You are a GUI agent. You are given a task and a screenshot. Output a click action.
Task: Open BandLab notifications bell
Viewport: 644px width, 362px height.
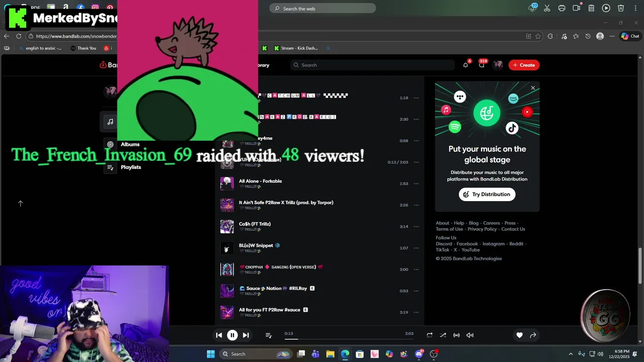(x=465, y=65)
